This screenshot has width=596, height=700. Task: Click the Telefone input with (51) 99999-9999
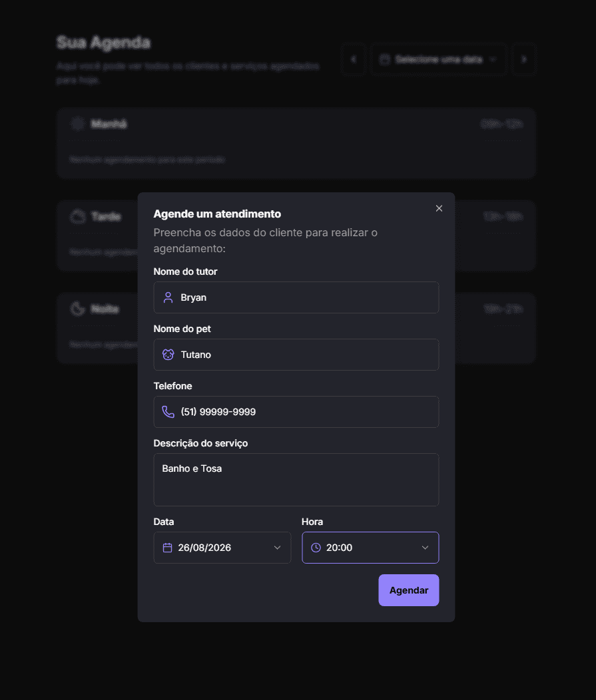[296, 412]
